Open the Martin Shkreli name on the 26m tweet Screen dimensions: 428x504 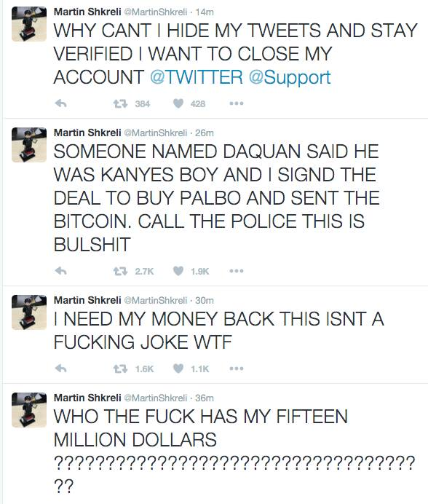(87, 133)
